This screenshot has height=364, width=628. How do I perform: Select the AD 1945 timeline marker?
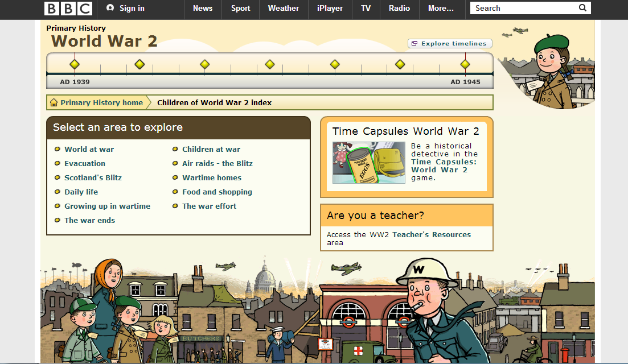coord(465,64)
